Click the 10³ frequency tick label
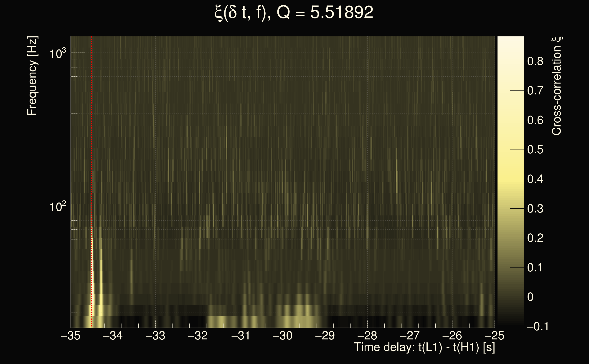This screenshot has width=589, height=364. coord(57,53)
